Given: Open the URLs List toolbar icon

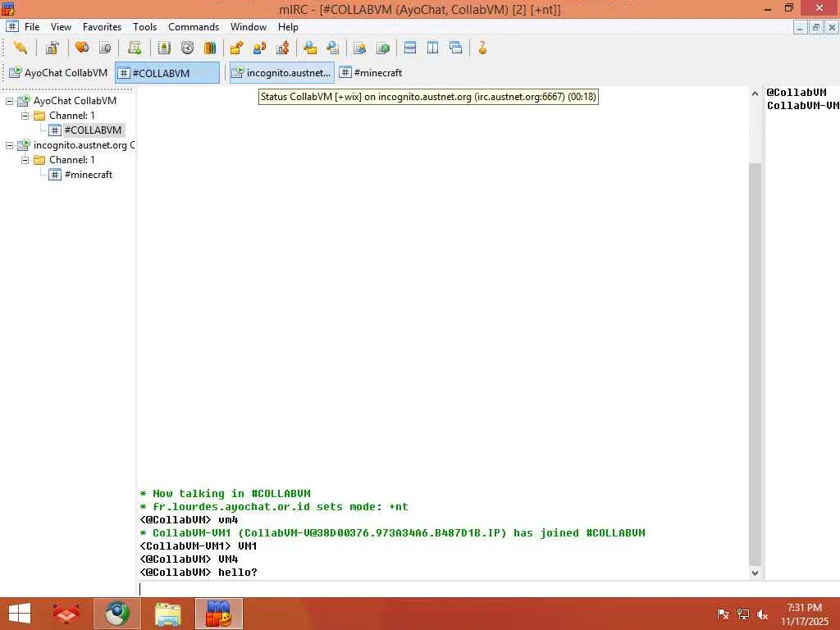Looking at the screenshot, I should [x=383, y=48].
